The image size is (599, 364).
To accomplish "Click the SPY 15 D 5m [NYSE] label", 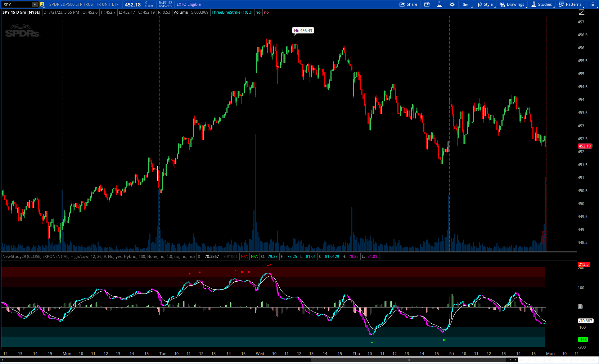I will [21, 12].
